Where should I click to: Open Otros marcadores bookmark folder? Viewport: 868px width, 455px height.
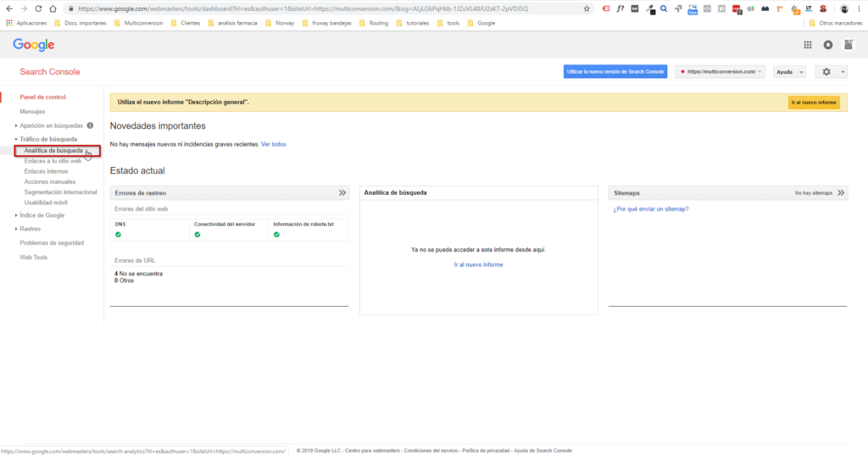[835, 23]
